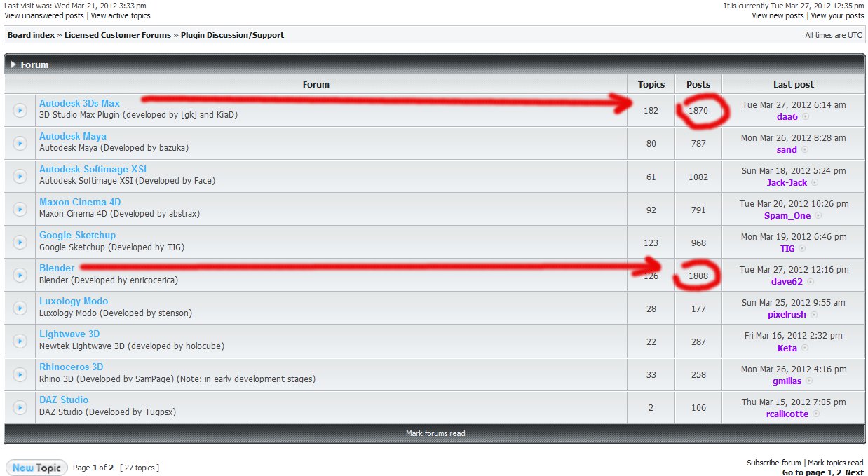This screenshot has height=476, width=868.
Task: Click forum status icon beside Lightwave 3D
Action: [20, 341]
